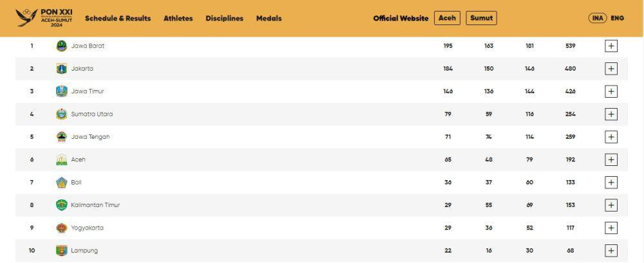Click Yogyakarta's total of 117

coord(570,228)
